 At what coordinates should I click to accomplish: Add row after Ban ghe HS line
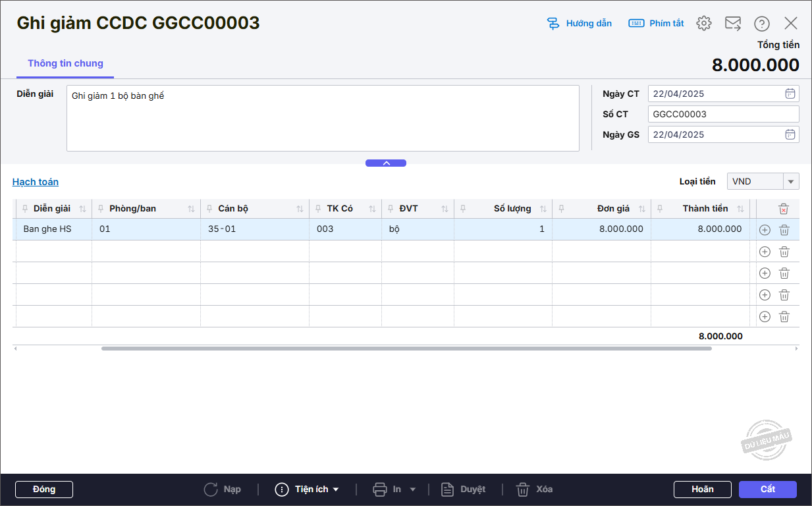click(765, 230)
